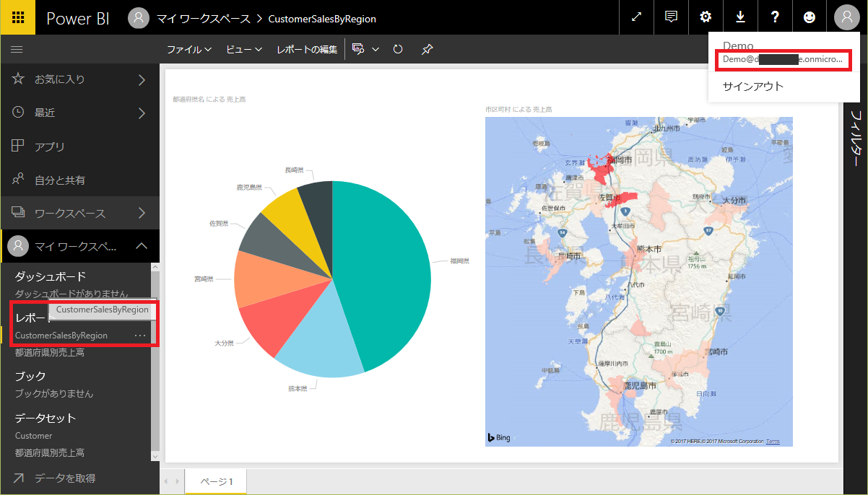Open Customer dataset
Screen dimensions: 868x495
pos(33,436)
